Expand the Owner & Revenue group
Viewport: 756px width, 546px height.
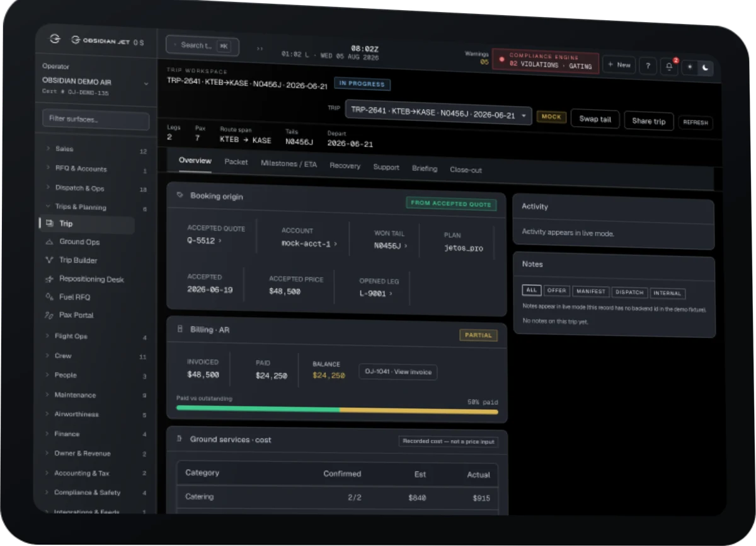pyautogui.click(x=96, y=454)
